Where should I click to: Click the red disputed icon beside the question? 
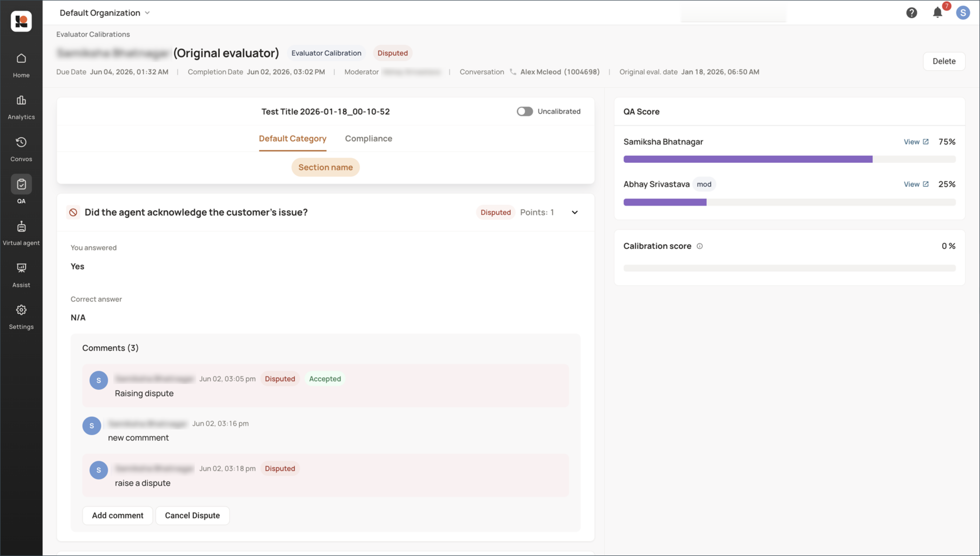tap(73, 212)
